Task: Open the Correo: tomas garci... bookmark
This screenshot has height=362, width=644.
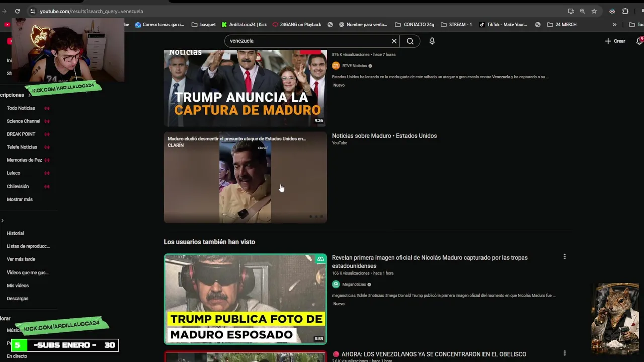Action: click(159, 24)
